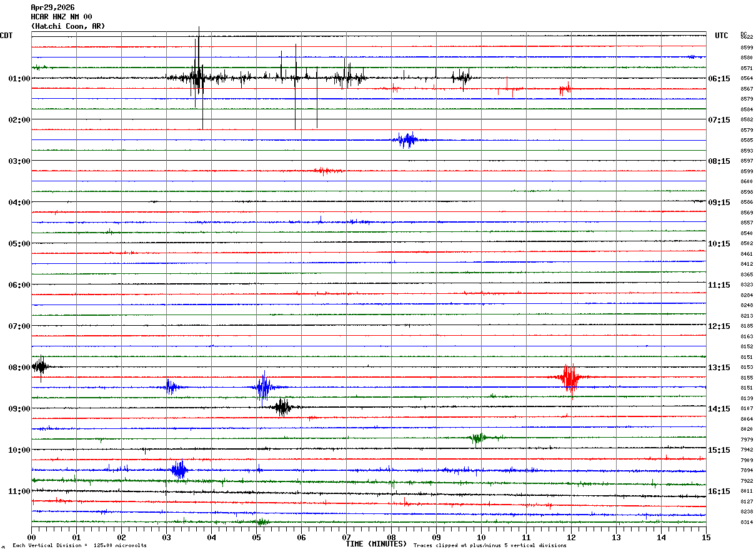
Task: Click the DC value 8600
Action: (x=747, y=182)
